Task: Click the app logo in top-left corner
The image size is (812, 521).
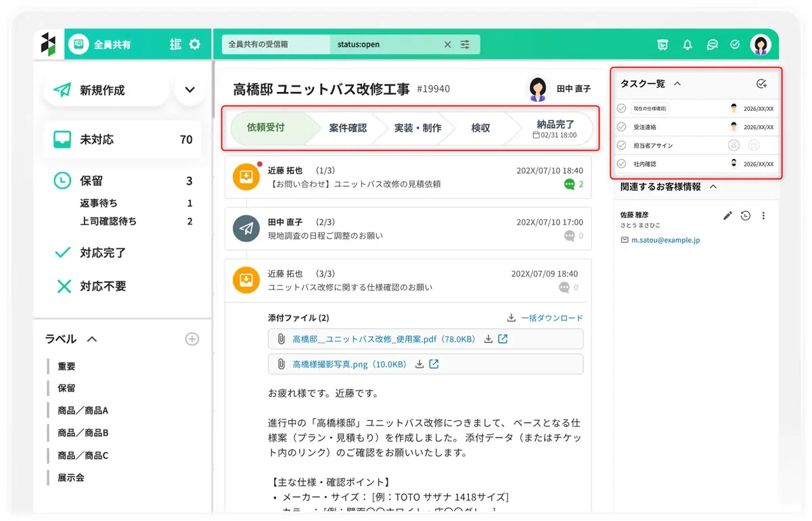Action: point(48,44)
